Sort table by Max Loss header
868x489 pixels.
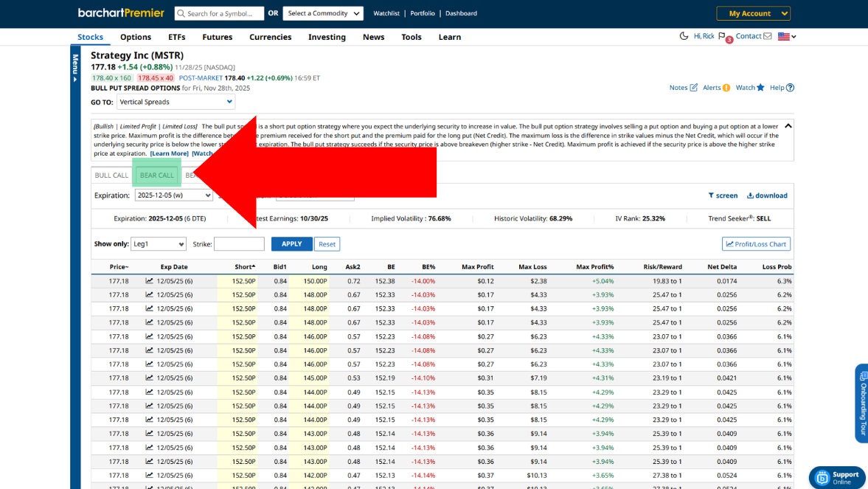click(532, 267)
